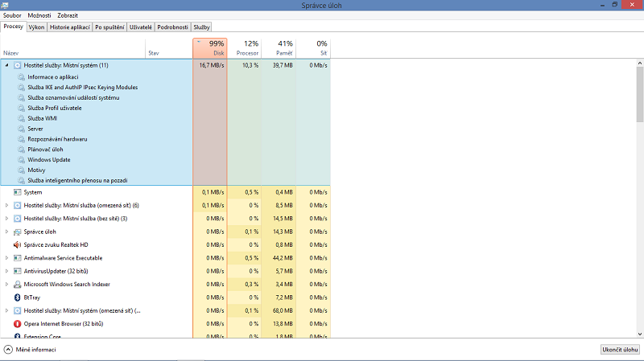The width and height of the screenshot is (644, 361).
Task: Click the Opera Internet Browser icon
Action: (x=17, y=323)
